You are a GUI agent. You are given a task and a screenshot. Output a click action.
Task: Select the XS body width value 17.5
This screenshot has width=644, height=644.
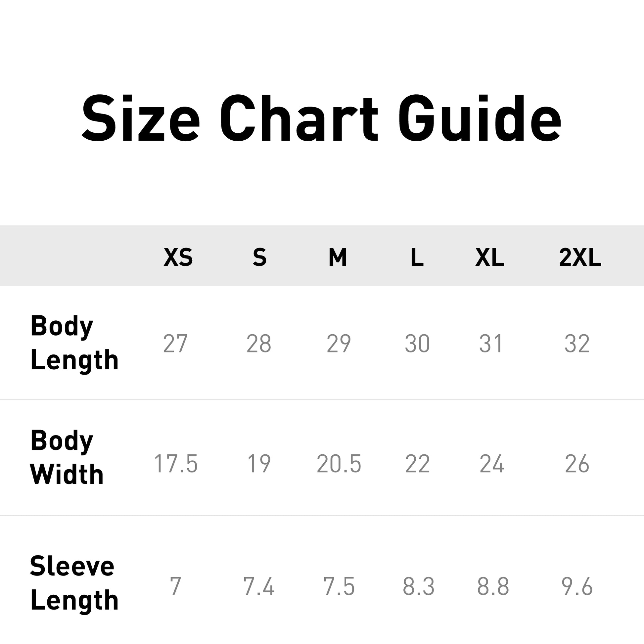pyautogui.click(x=176, y=464)
